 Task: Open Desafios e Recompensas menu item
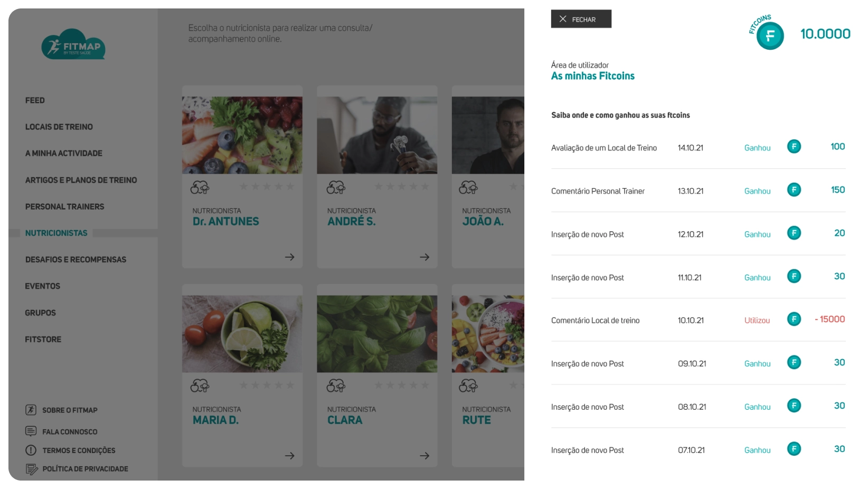76,260
